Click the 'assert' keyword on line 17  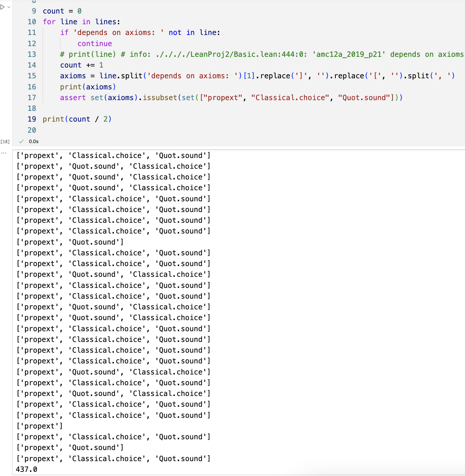click(x=73, y=98)
